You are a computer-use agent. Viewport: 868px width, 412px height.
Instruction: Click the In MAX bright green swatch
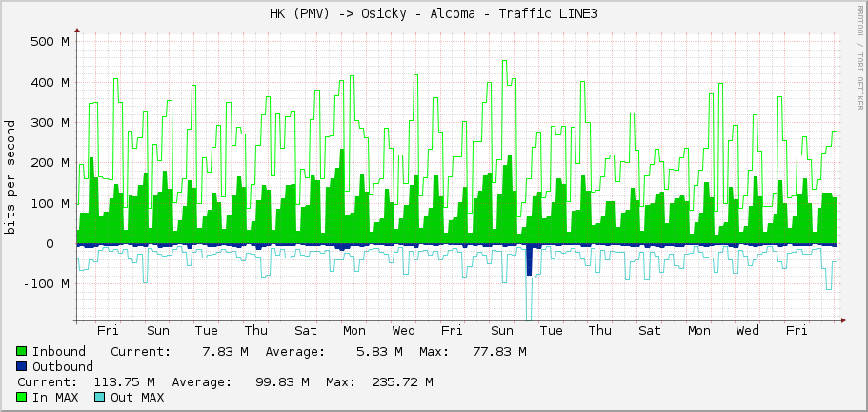22,397
